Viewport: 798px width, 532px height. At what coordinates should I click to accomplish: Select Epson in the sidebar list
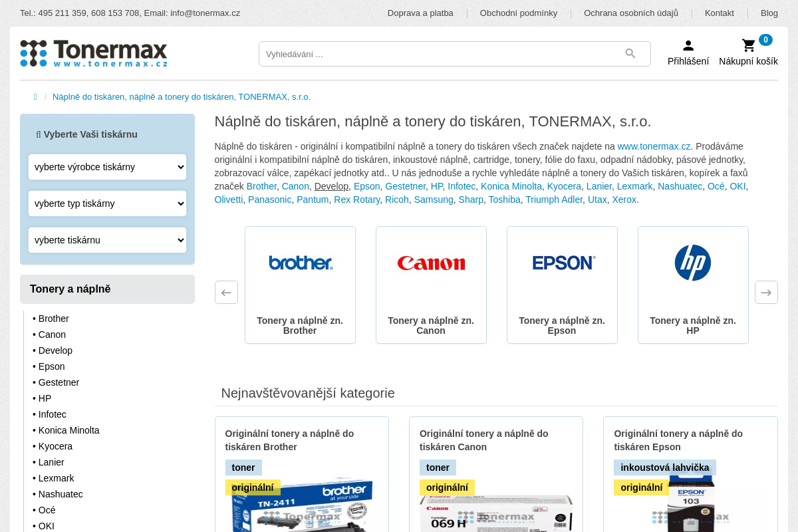point(51,366)
